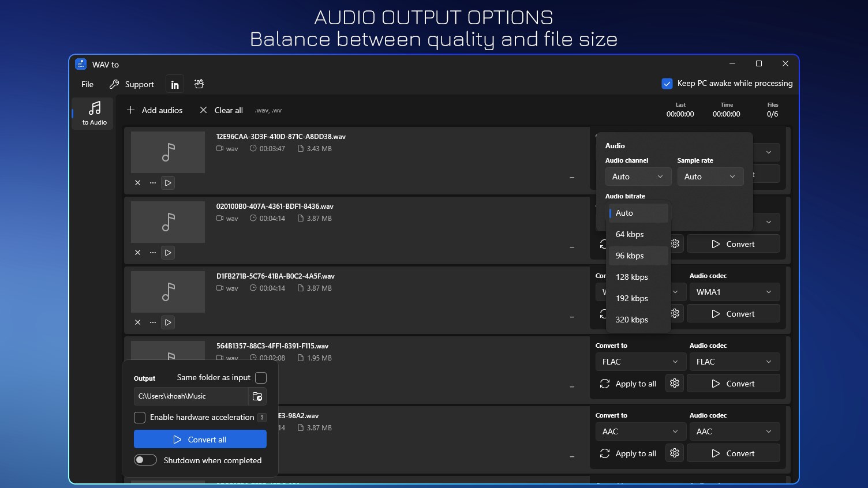Uncheck Keep PC awake while processing
This screenshot has height=488, width=868.
tap(667, 83)
